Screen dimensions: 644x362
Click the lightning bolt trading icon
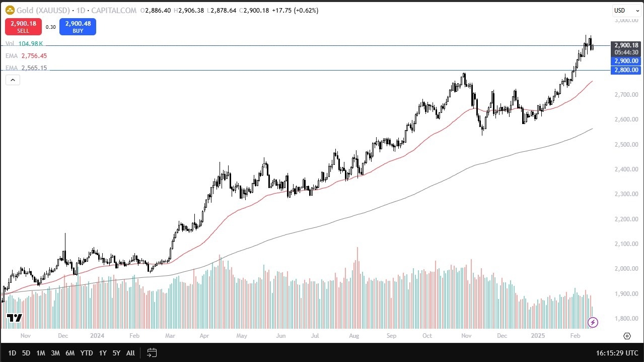(592, 322)
